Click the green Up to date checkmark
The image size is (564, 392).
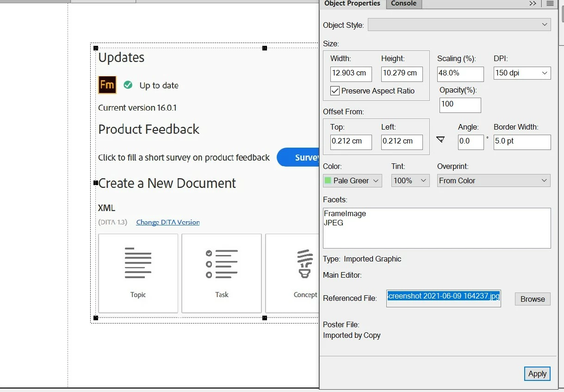128,85
